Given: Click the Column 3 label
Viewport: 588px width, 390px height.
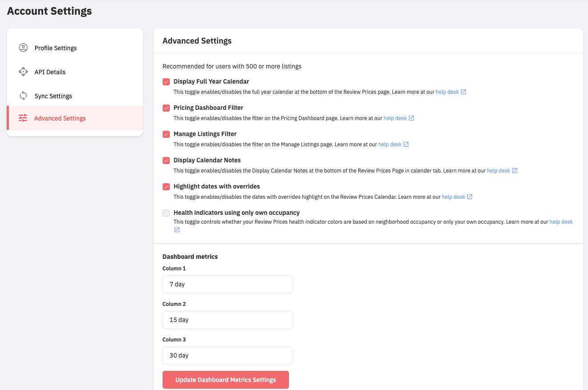Looking at the screenshot, I should [x=174, y=340].
